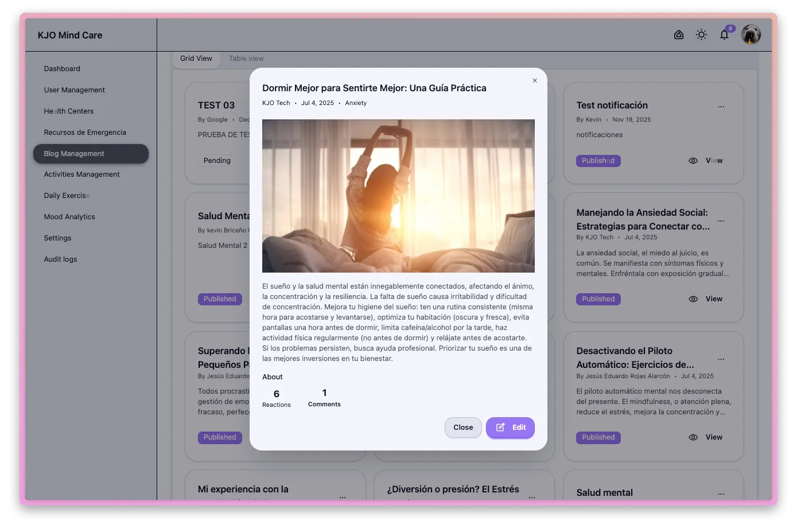Screen dimensions: 797x532
Task: Open the user profile avatar
Action: (751, 35)
